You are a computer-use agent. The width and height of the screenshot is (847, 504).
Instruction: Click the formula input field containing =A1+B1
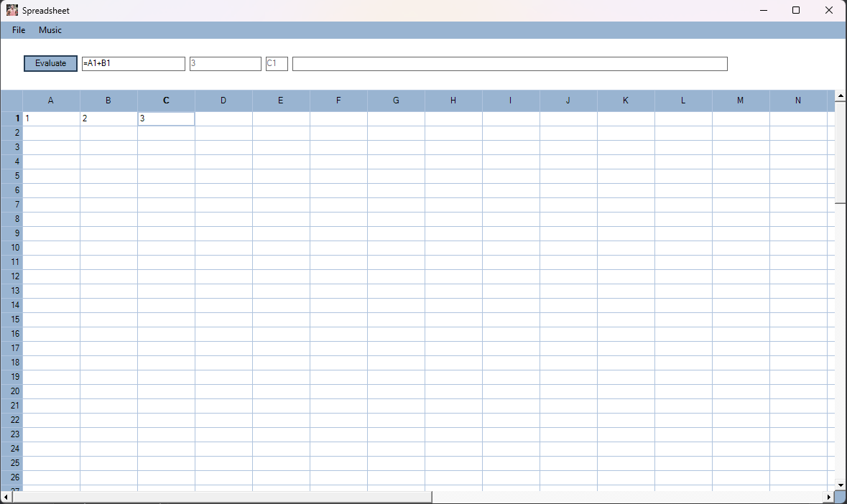pos(133,64)
